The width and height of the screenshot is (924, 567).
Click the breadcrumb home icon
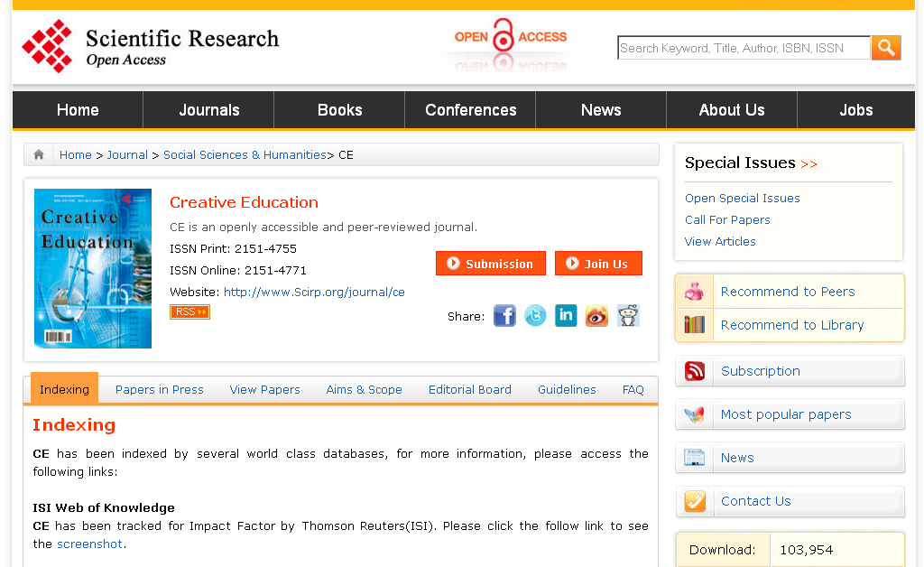click(x=39, y=154)
